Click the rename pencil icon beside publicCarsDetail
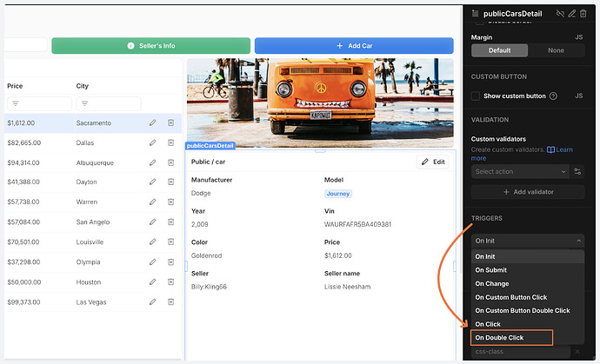This screenshot has width=600, height=364. [572, 13]
